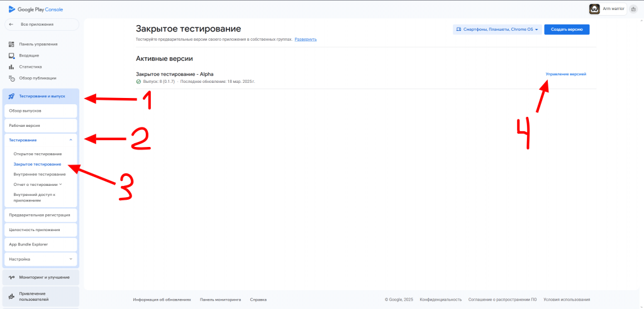Expand Мониторинг и улучшение section
The image size is (644, 309).
41,278
